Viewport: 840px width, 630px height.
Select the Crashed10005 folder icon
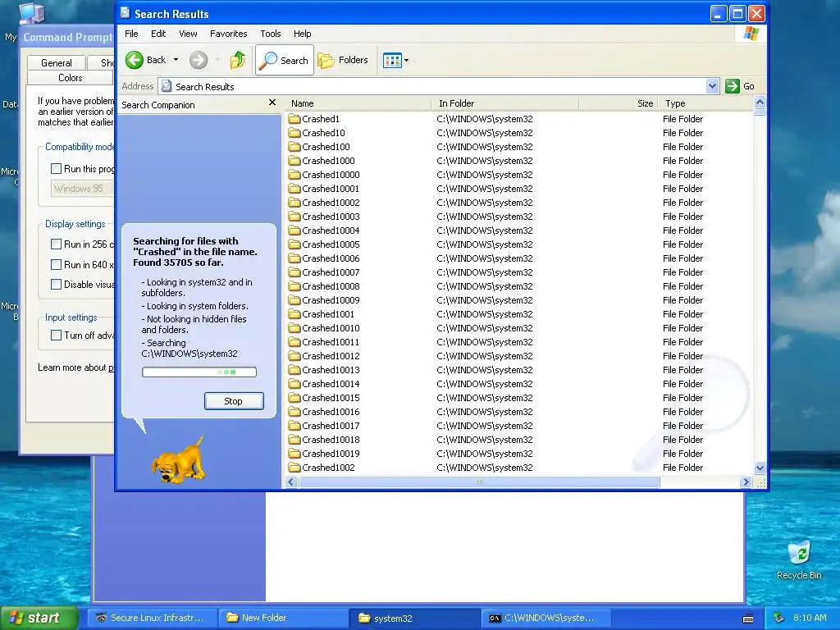(294, 244)
